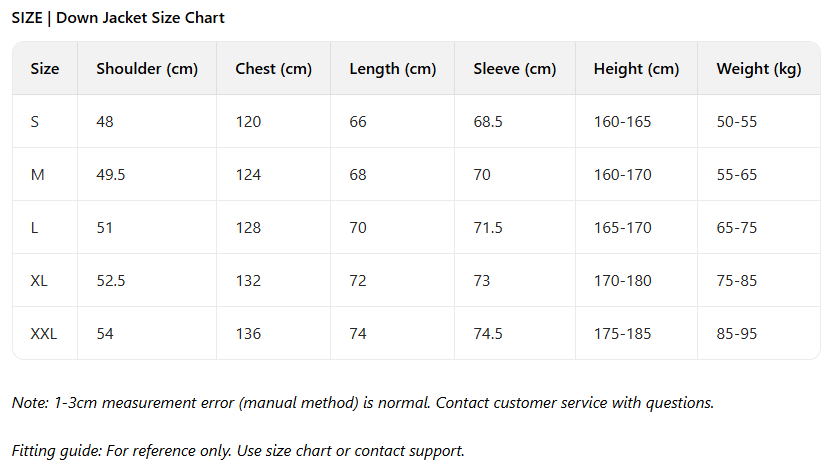Image resolution: width=828 pixels, height=472 pixels.
Task: Click the 85-95 weight cell
Action: pyautogui.click(x=737, y=333)
